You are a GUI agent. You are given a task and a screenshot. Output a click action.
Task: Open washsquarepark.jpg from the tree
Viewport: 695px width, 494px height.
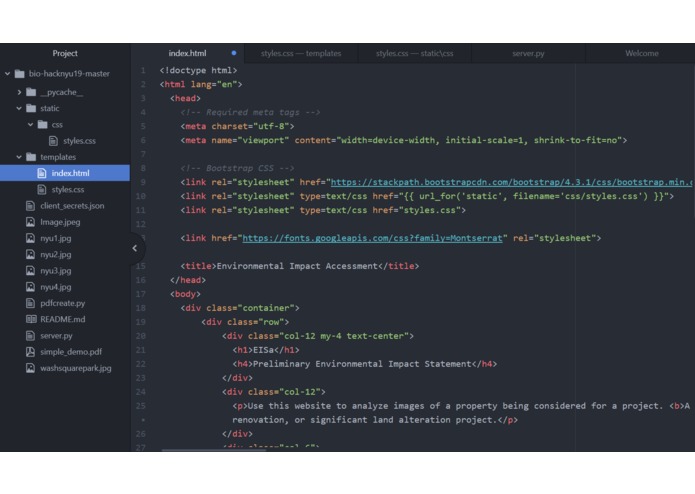(x=76, y=368)
